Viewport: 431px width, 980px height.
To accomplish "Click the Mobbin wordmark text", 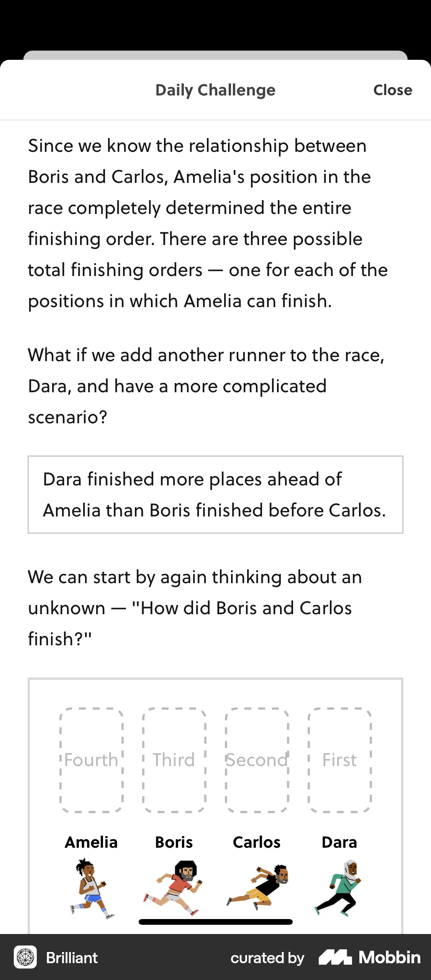I will pos(390,957).
